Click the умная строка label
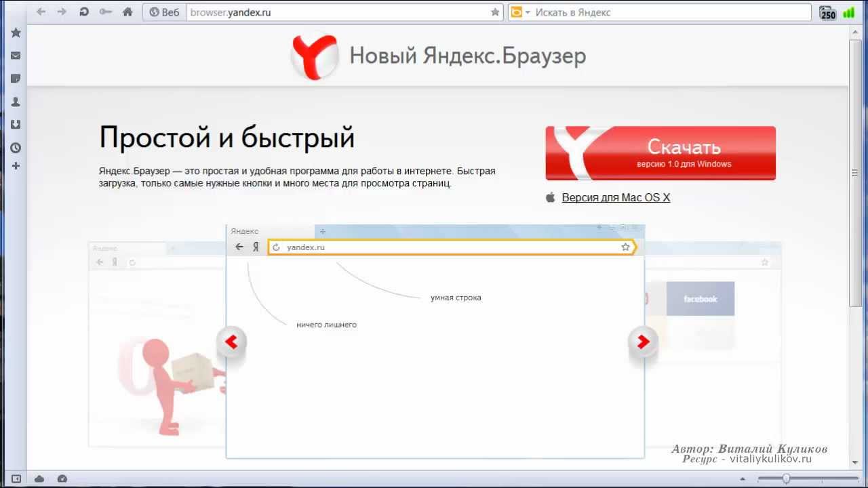This screenshot has height=488, width=868. [x=456, y=298]
